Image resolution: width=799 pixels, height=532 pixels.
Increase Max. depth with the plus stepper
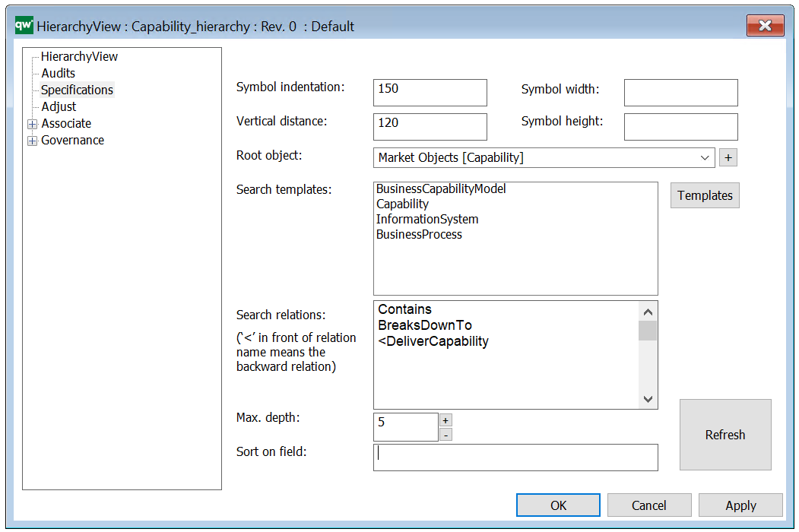coord(445,420)
